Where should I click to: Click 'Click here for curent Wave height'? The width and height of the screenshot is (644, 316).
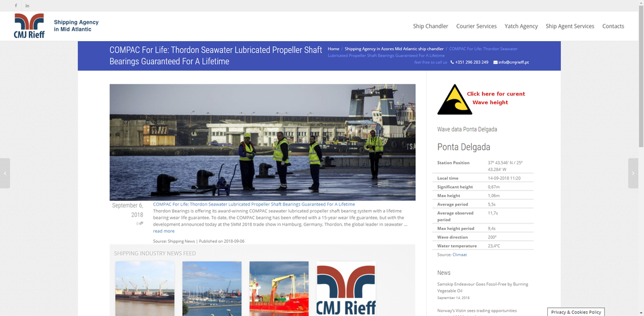tap(496, 98)
